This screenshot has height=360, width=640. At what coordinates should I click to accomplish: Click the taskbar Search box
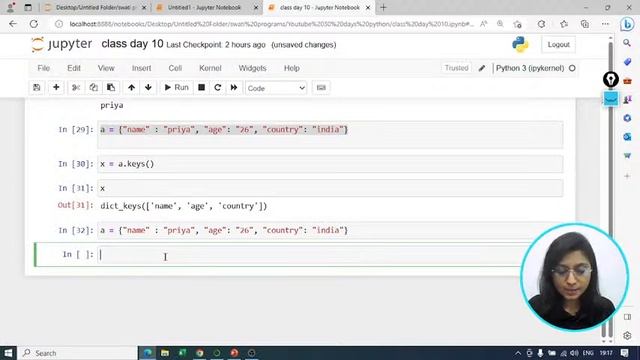pos(78,353)
